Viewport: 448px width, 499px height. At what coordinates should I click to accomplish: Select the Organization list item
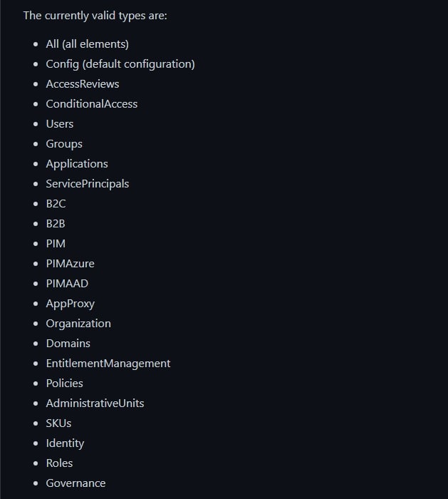coord(78,324)
